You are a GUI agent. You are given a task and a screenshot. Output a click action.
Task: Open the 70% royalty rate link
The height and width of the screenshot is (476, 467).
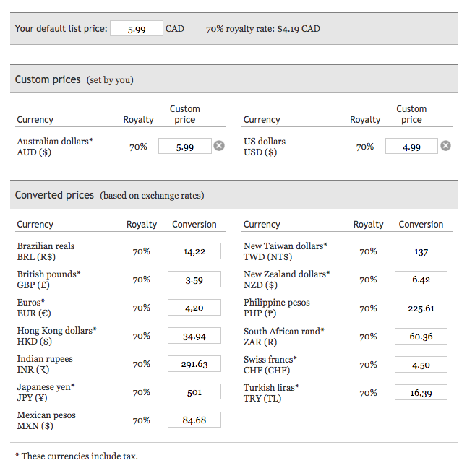click(x=240, y=29)
